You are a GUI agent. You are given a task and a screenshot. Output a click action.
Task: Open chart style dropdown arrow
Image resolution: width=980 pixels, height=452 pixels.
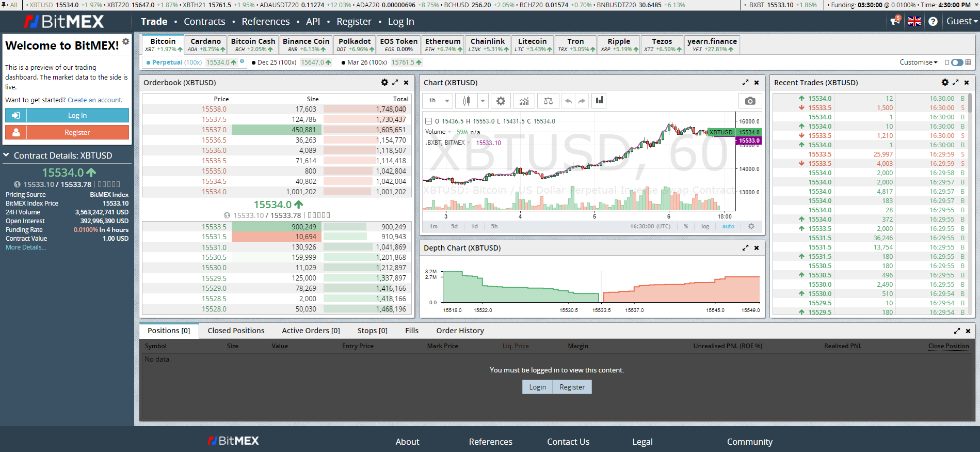483,101
